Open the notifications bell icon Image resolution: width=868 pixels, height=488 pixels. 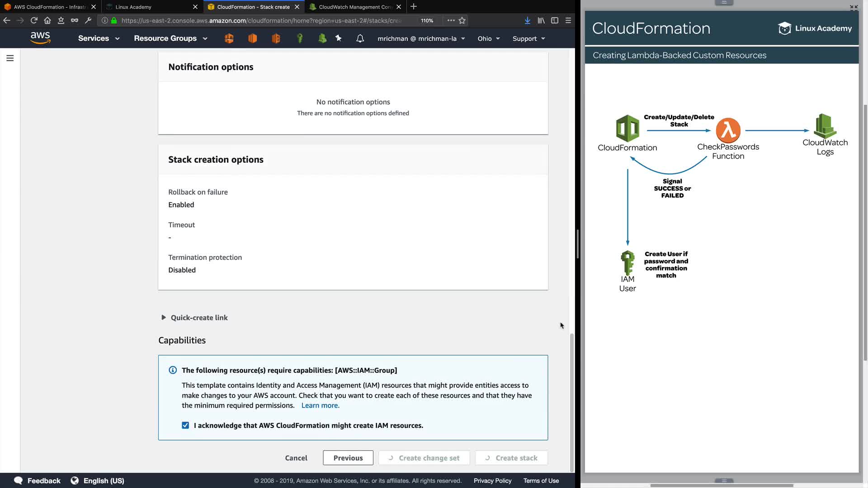(x=360, y=38)
